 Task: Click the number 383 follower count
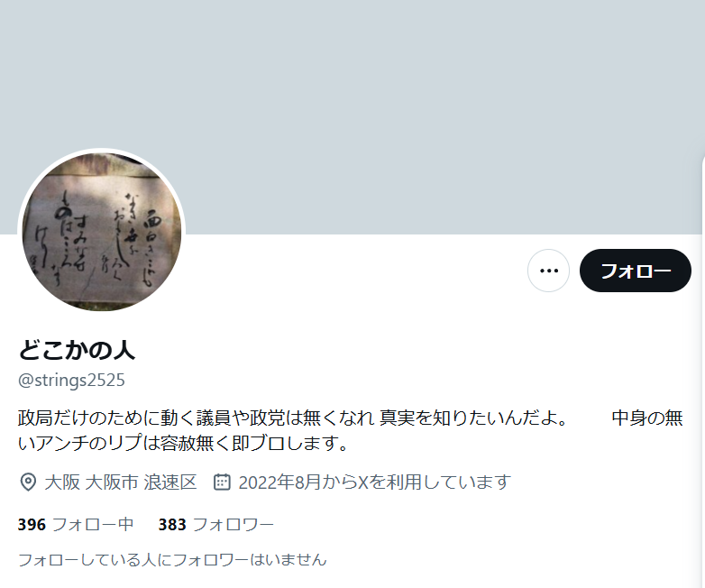[x=172, y=525]
